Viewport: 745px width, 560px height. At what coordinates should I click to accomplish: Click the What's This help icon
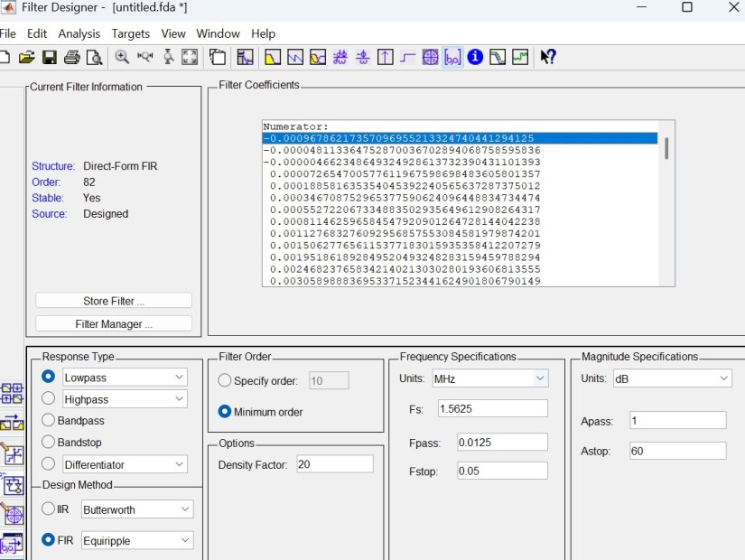(x=548, y=57)
